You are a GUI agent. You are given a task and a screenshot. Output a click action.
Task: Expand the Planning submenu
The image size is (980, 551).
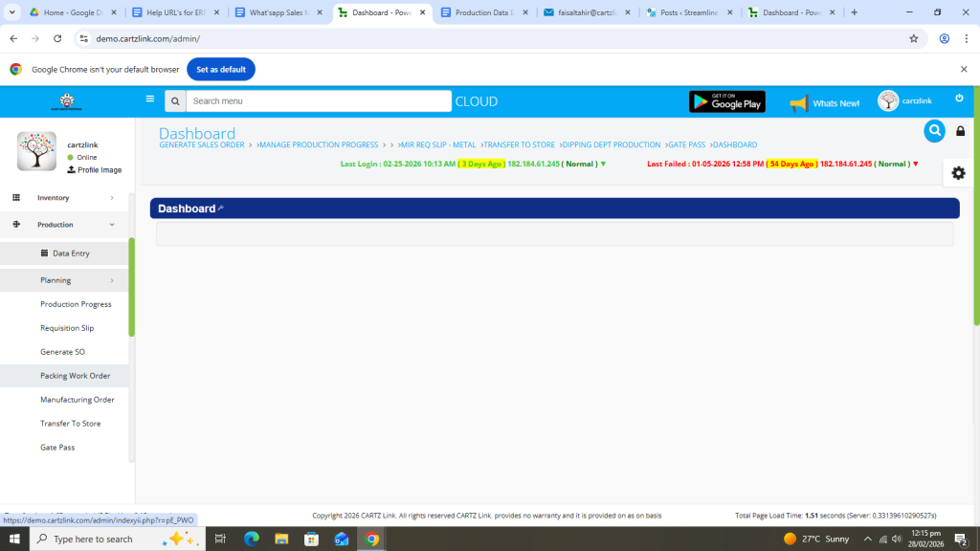pyautogui.click(x=64, y=280)
